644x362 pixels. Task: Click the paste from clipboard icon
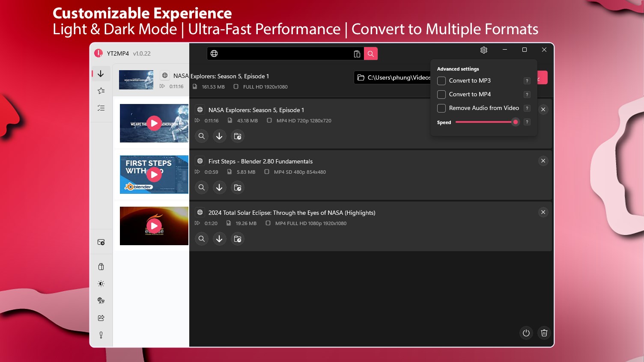pyautogui.click(x=357, y=53)
